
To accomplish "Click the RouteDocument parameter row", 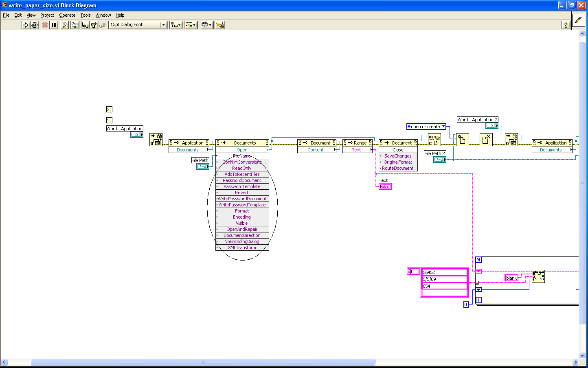I will coord(398,168).
